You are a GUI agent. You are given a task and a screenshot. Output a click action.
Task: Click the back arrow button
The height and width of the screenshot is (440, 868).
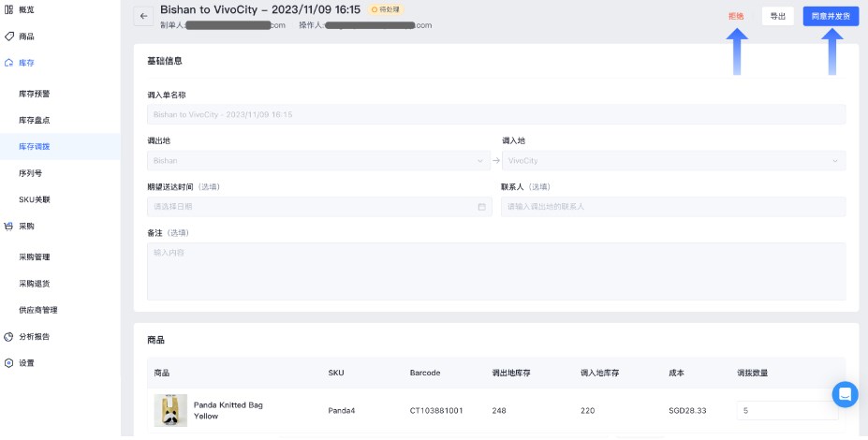click(143, 16)
